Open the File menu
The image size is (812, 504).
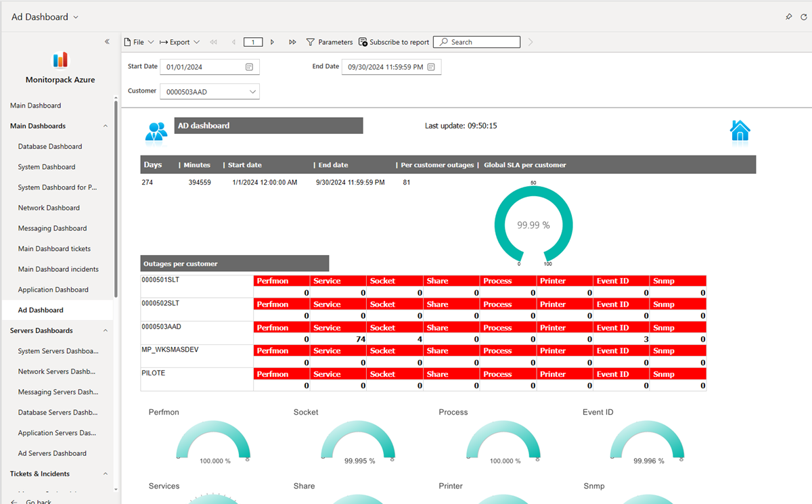139,42
